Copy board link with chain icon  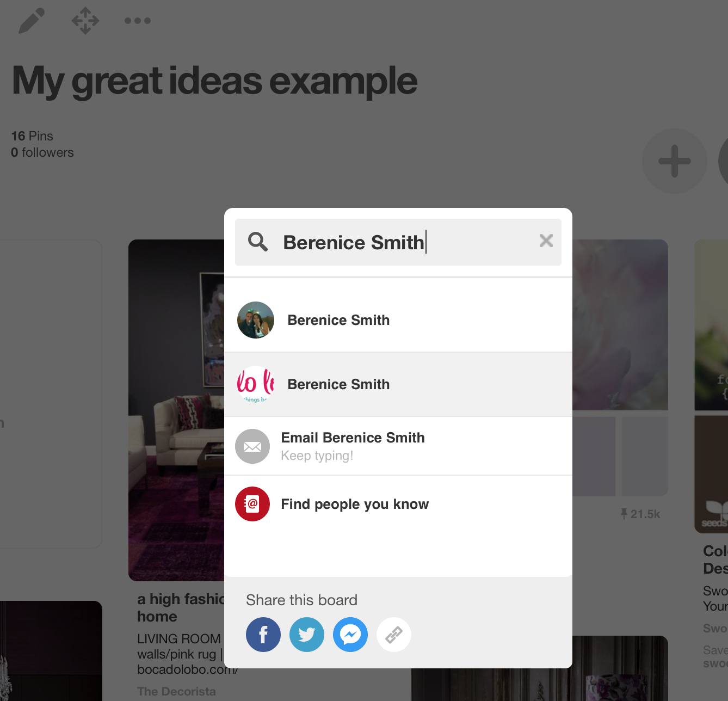[x=394, y=635]
